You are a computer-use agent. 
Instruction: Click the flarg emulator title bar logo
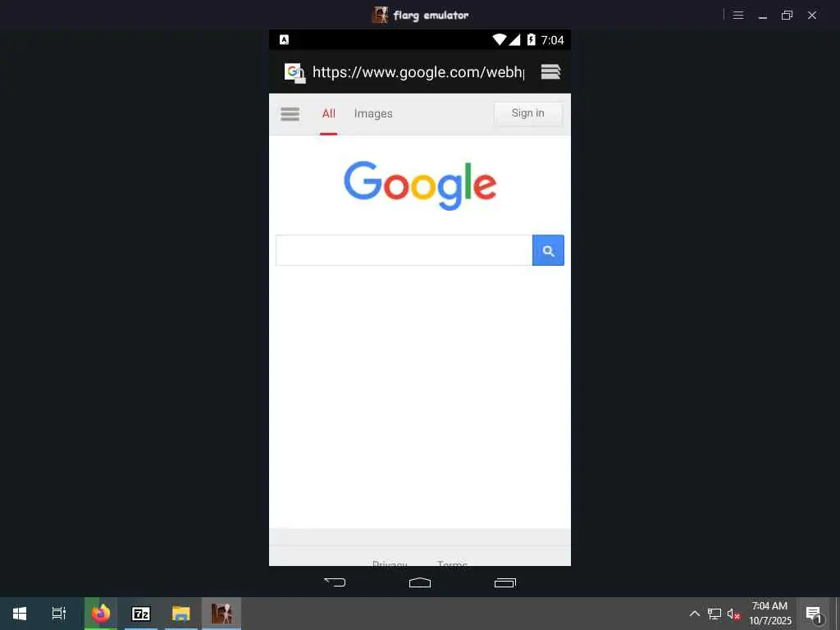click(380, 15)
